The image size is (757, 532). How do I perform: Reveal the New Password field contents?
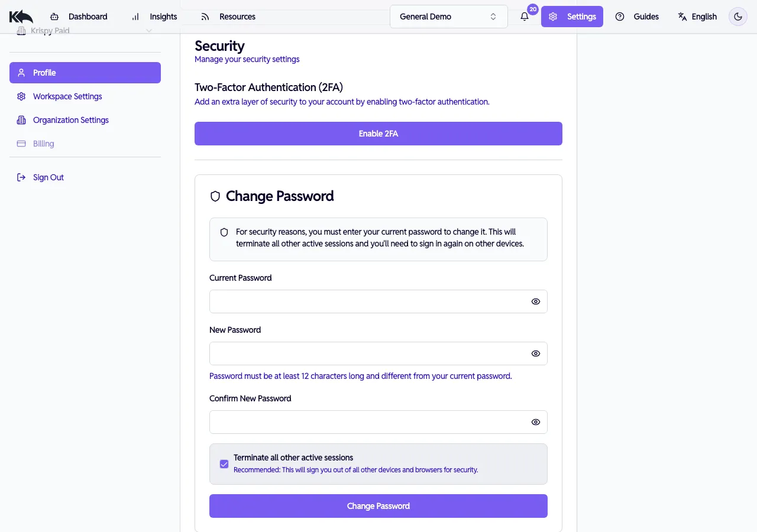coord(535,353)
